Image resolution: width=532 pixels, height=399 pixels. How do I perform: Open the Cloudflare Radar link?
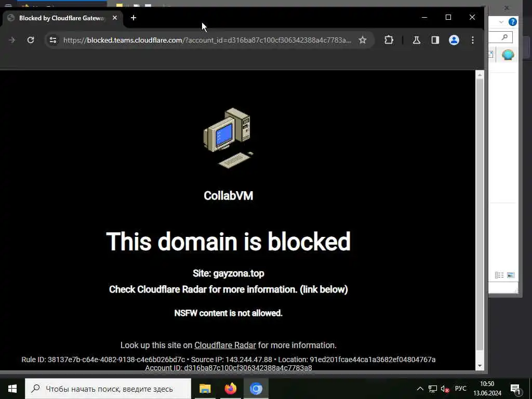pos(225,345)
